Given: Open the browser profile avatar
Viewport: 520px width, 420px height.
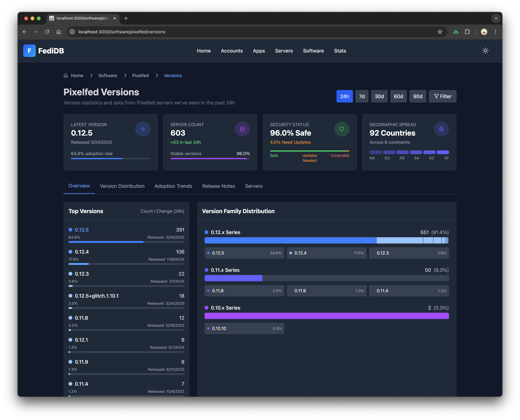Looking at the screenshot, I should coord(484,32).
